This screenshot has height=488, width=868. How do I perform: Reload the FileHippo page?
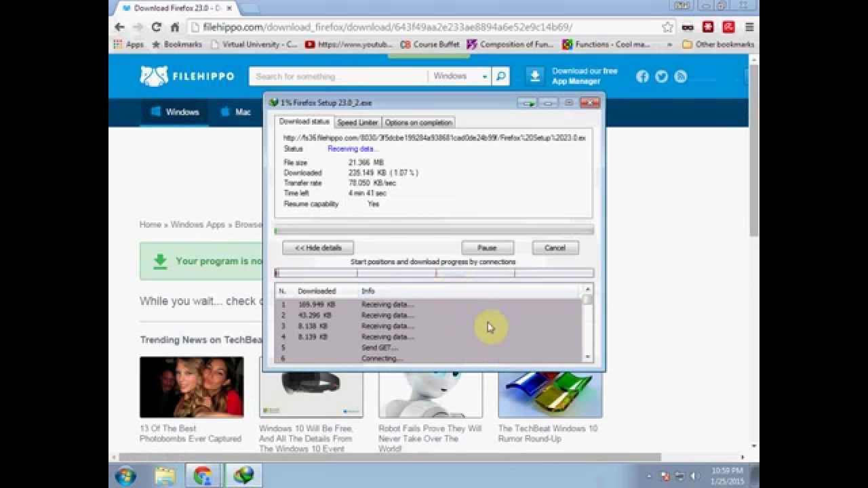coord(156,27)
